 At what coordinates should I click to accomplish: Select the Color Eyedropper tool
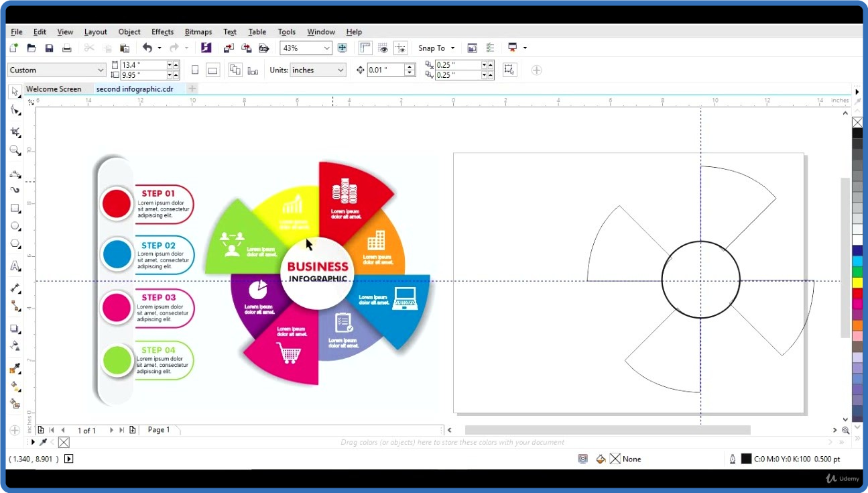pyautogui.click(x=15, y=369)
